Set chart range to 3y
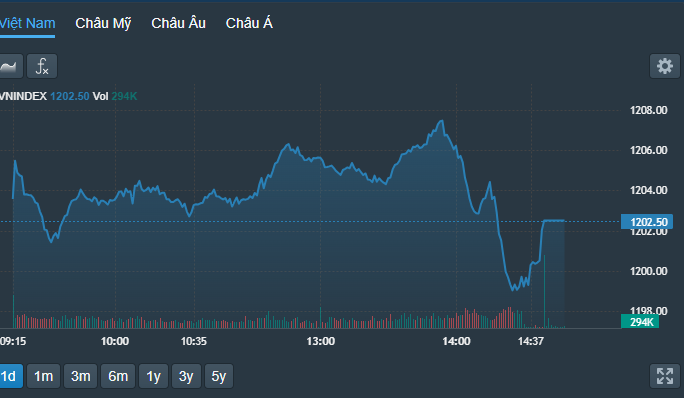The height and width of the screenshot is (398, 684). tap(186, 376)
